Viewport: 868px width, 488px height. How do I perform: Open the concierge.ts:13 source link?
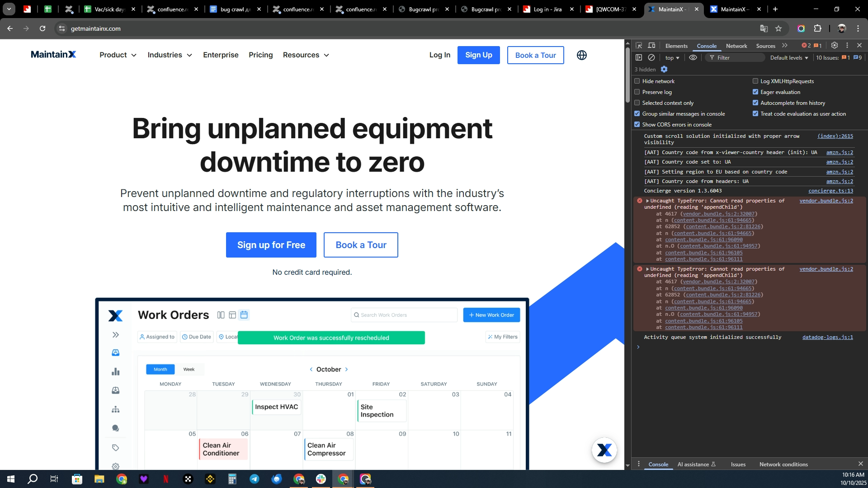pyautogui.click(x=831, y=191)
